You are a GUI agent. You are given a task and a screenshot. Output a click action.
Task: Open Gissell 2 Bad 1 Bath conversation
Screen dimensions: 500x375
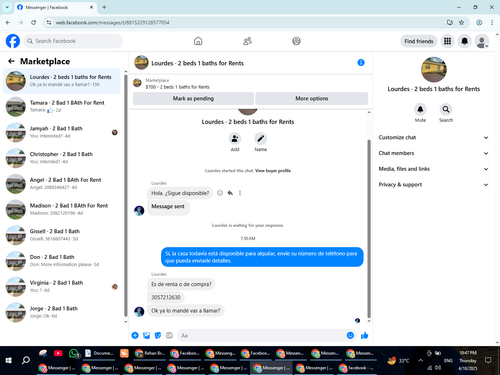click(x=62, y=235)
